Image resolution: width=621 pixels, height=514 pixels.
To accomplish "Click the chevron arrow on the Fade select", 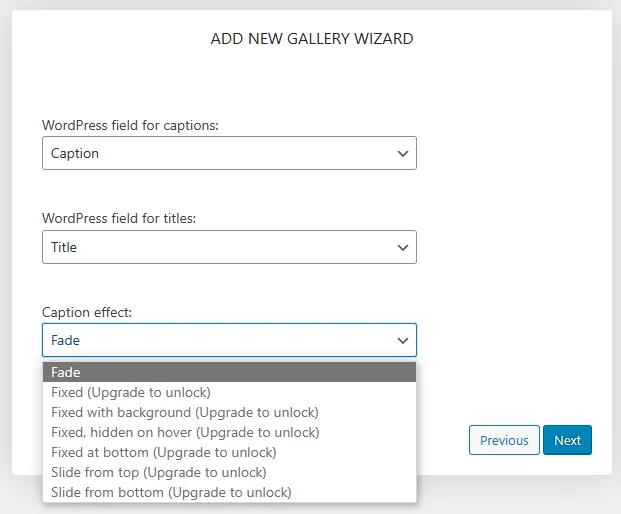I will tap(403, 340).
